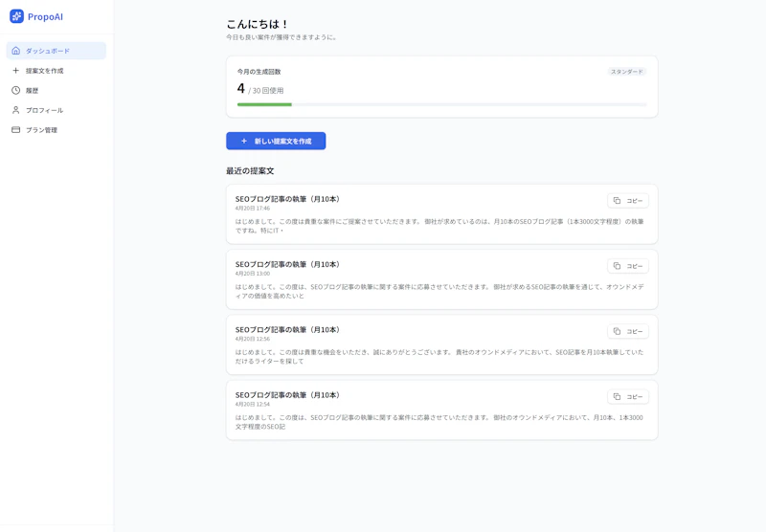This screenshot has height=532, width=766.
Task: Click copy icon for the 17:46 proposal
Action: tap(617, 201)
